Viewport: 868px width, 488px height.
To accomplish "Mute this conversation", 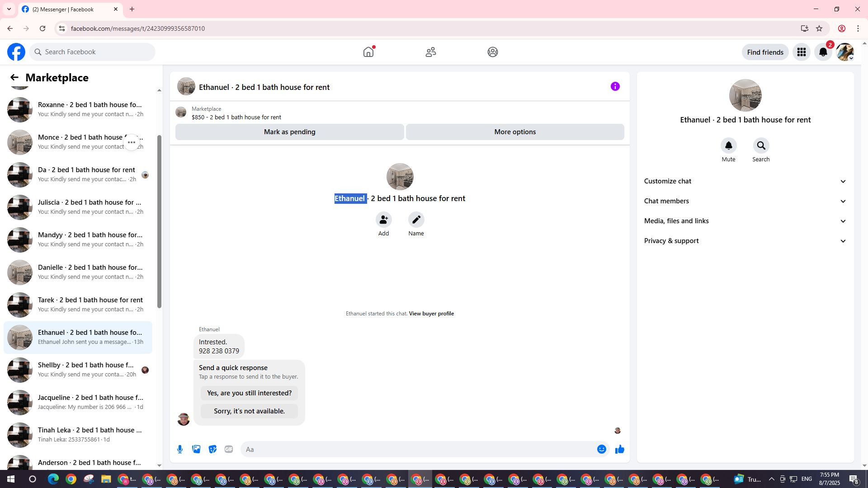I will pos(728,145).
